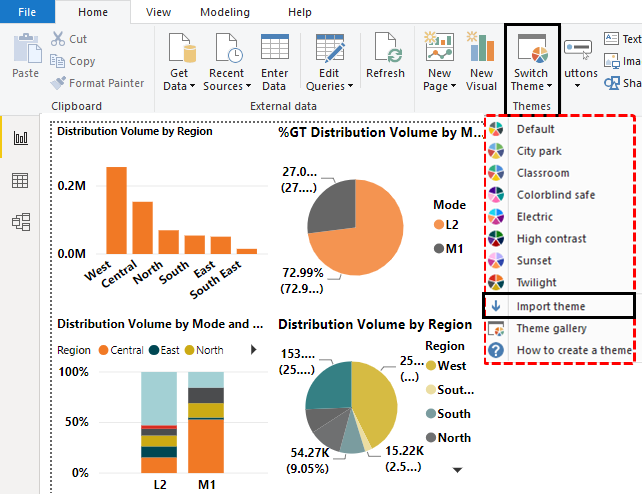
Task: Expand the New Page dropdown arrow
Action: 453,86
